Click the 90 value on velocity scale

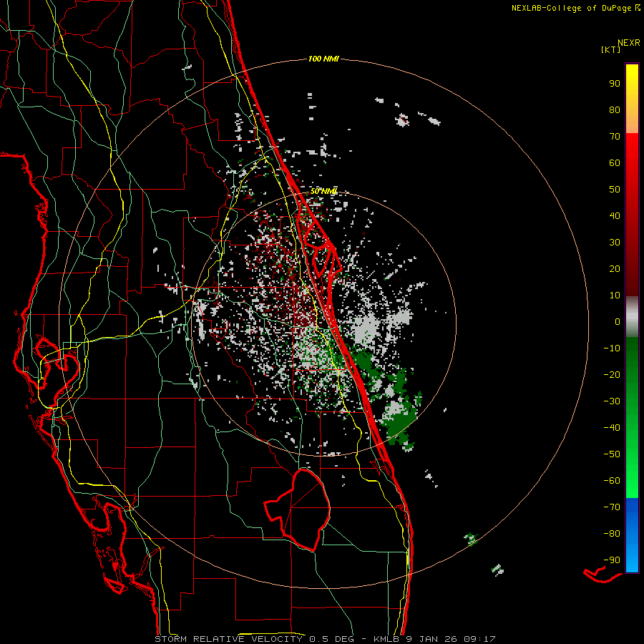[x=615, y=84]
